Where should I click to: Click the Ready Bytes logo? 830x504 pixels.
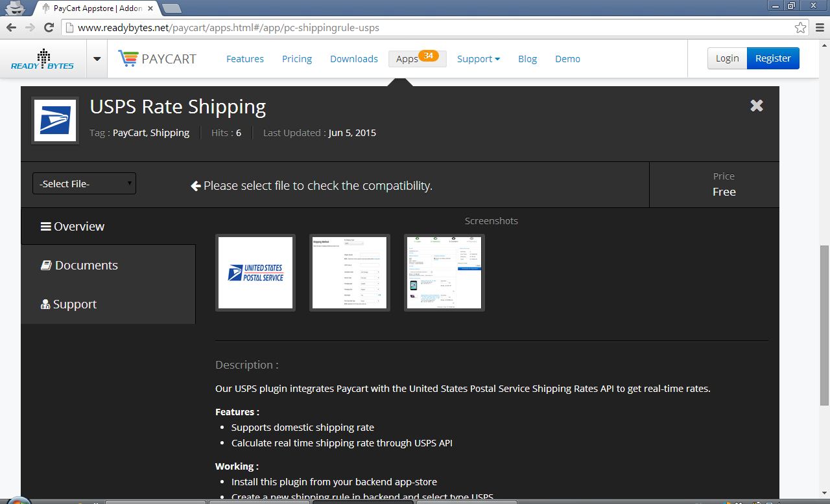tap(41, 58)
